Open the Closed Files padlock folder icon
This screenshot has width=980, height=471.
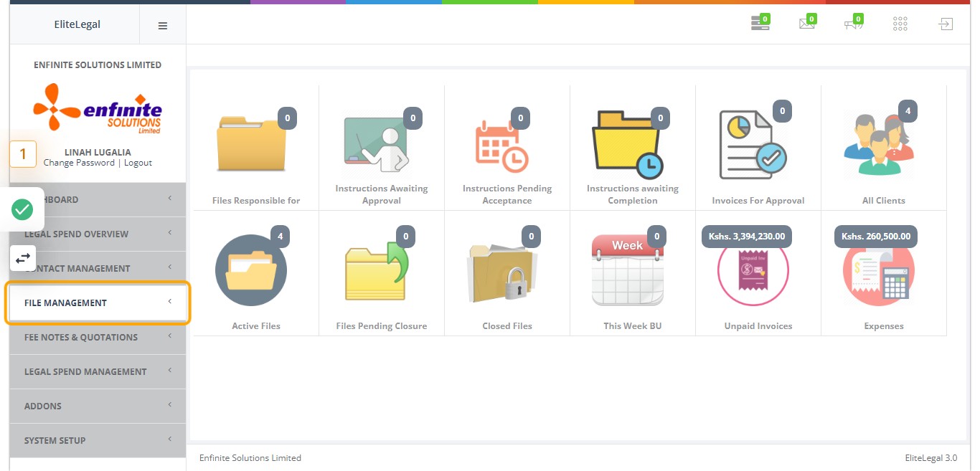point(502,271)
